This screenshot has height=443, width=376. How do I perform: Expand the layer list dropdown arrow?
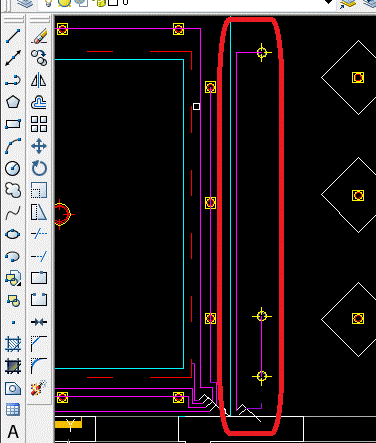tap(328, 2)
